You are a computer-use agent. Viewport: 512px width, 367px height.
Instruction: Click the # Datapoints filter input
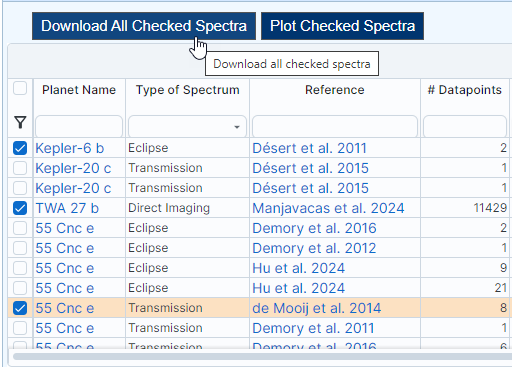point(465,127)
